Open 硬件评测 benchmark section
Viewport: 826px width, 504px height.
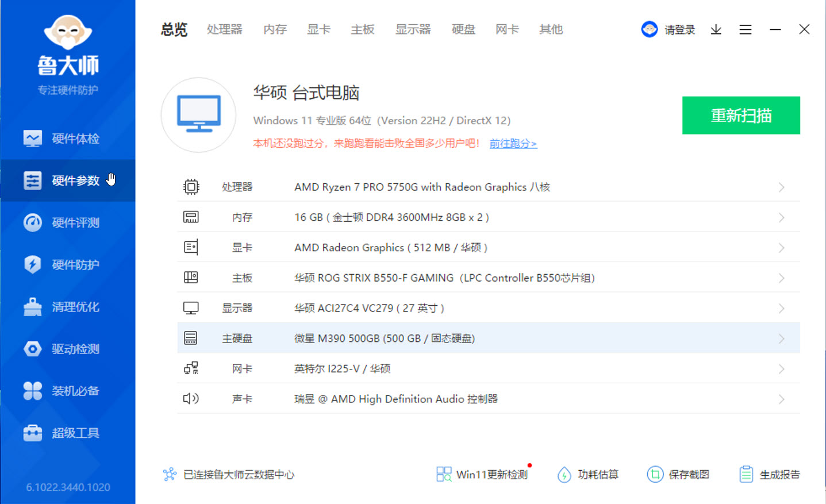[68, 222]
